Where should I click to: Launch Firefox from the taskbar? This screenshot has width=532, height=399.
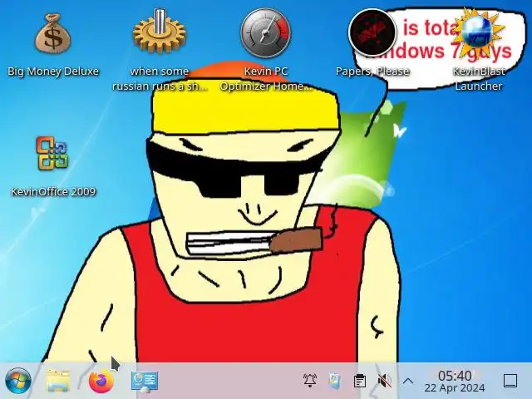101,381
